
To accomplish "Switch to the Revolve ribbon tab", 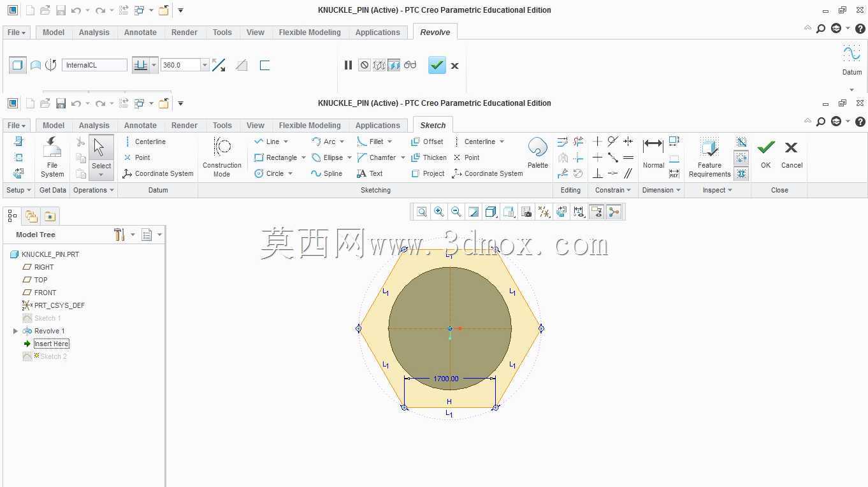I will pyautogui.click(x=435, y=32).
